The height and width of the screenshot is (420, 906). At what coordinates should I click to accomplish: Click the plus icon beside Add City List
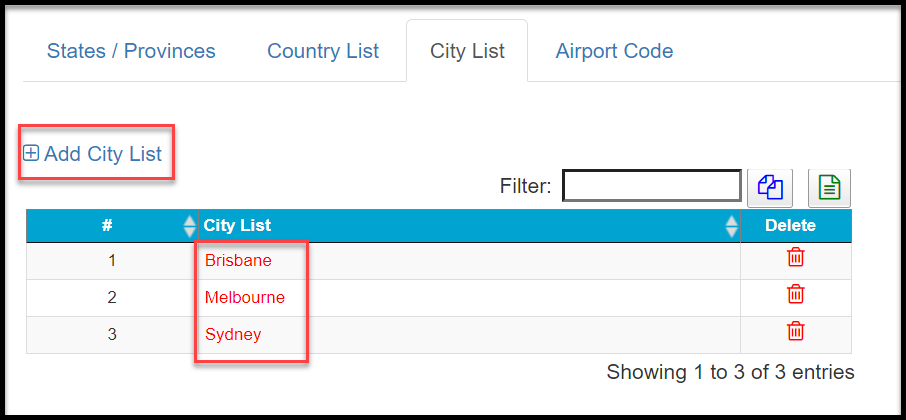coord(31,154)
